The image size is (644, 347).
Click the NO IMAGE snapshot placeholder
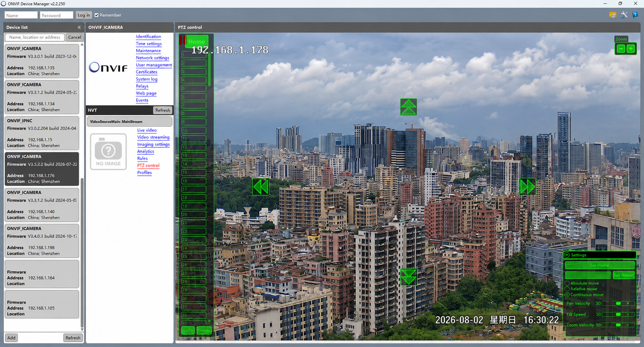pos(108,151)
